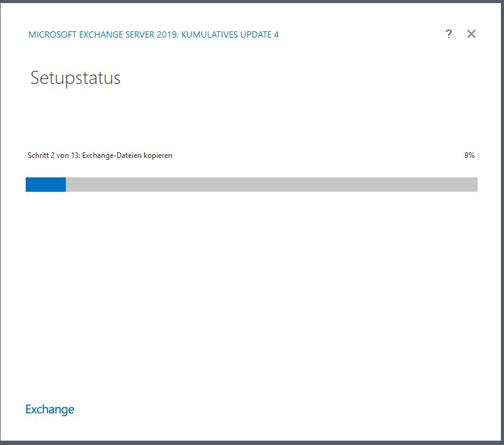
Task: Click the setup progress bar
Action: (251, 184)
